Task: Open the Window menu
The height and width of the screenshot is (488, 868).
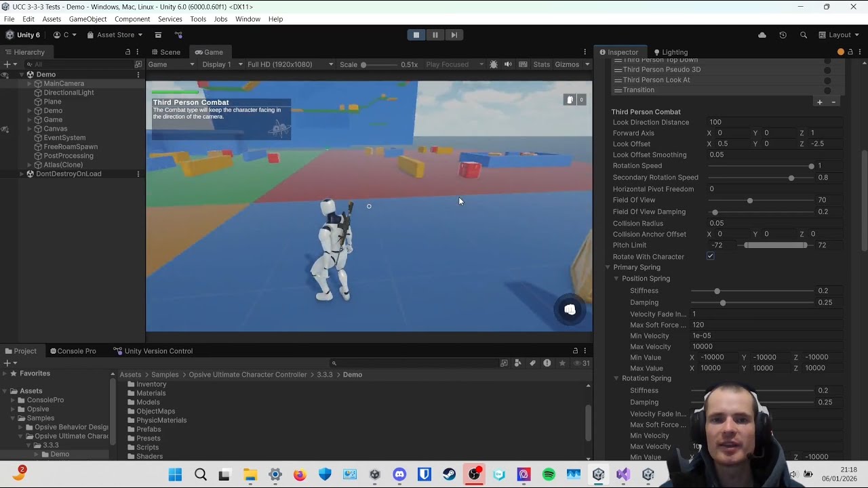Action: pyautogui.click(x=248, y=19)
